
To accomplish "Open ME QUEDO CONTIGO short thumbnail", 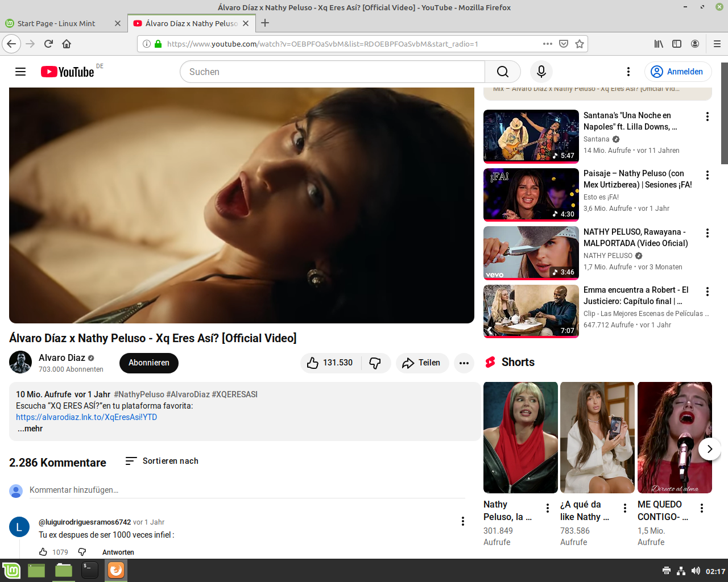I will click(x=675, y=438).
